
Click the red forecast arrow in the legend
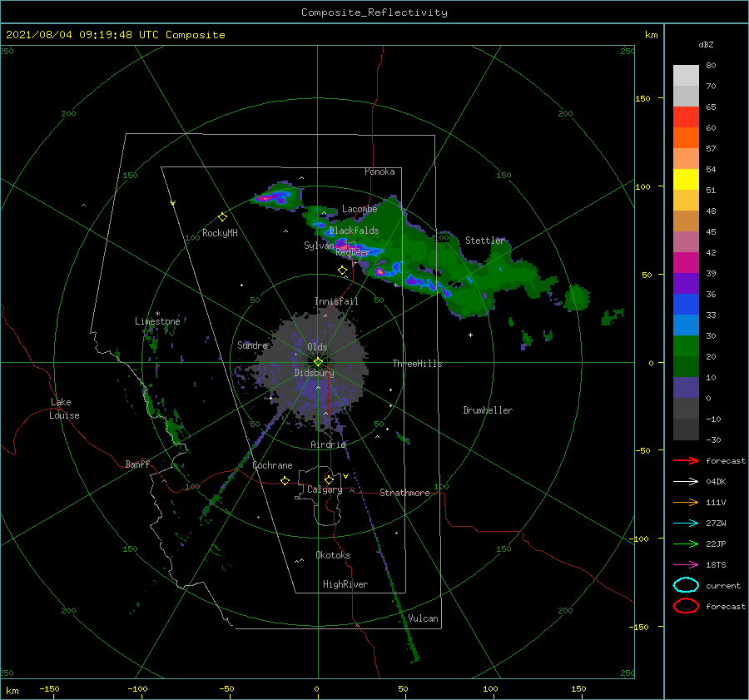tap(686, 460)
